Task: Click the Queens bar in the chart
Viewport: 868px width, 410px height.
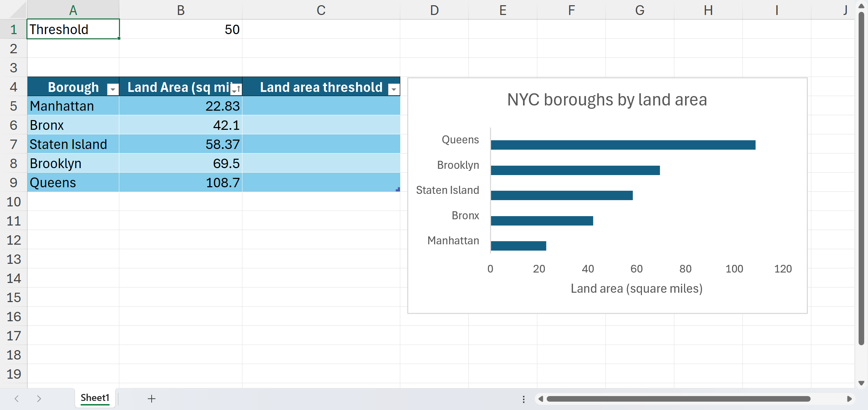Action: click(x=622, y=145)
